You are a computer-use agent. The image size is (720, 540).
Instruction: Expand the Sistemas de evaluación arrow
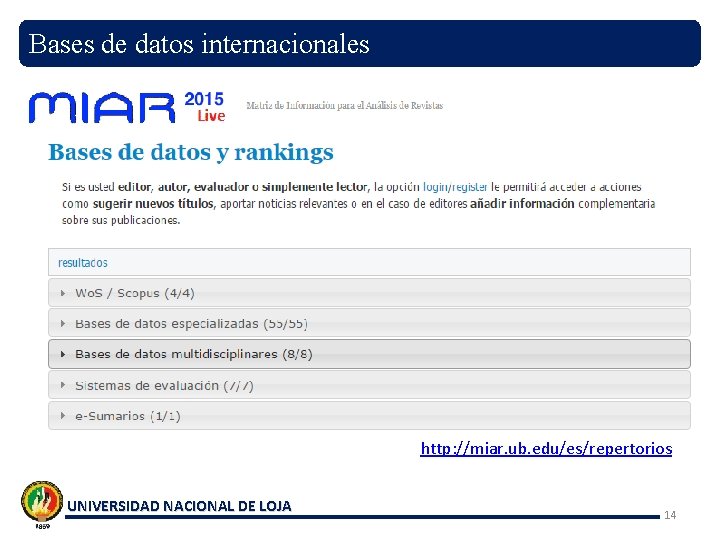coord(63,385)
